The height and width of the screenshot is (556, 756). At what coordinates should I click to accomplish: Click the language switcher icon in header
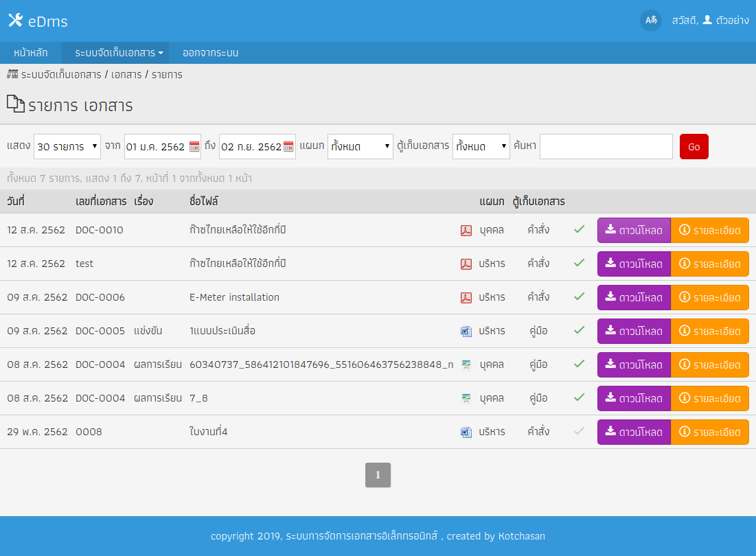651,20
